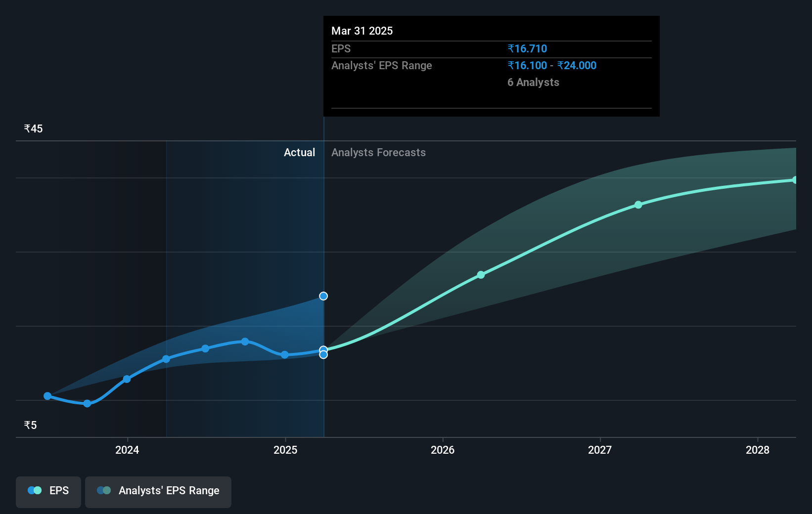
Task: Click the ₹16.710 EPS value in tooltip
Action: tap(527, 49)
